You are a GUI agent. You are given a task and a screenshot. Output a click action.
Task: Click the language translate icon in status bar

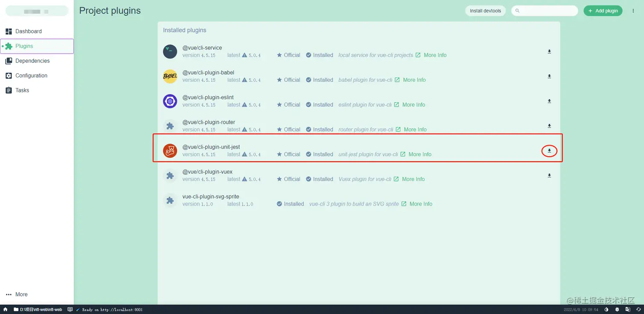pos(628,309)
